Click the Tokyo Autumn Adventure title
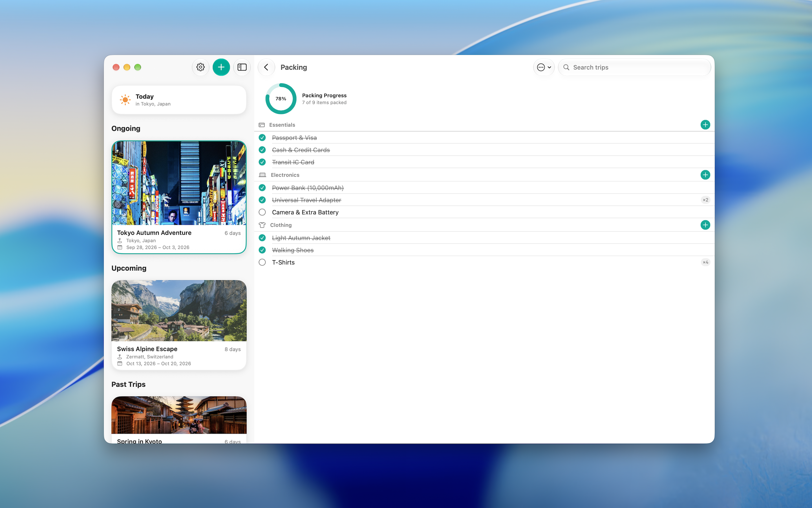This screenshot has width=812, height=508. point(154,233)
